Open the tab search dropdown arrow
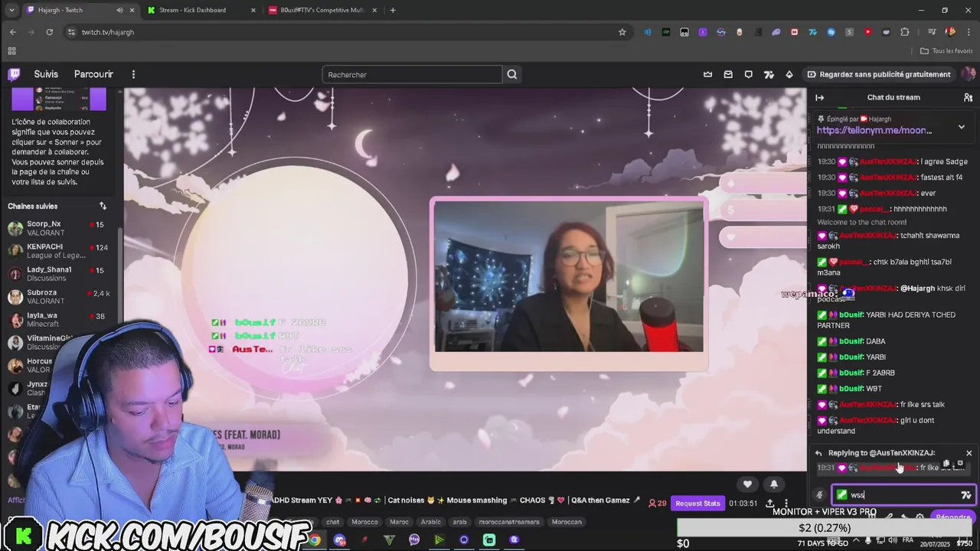The width and height of the screenshot is (980, 551). [11, 10]
